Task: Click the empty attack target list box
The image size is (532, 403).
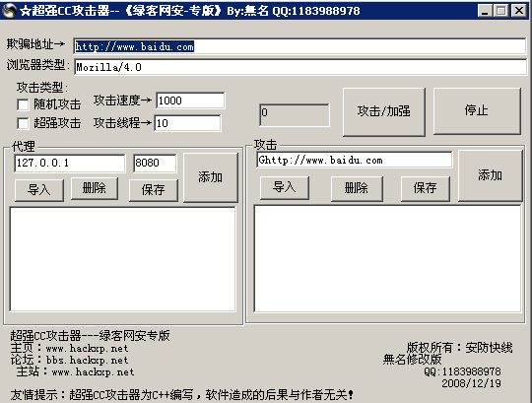Action: coord(387,258)
